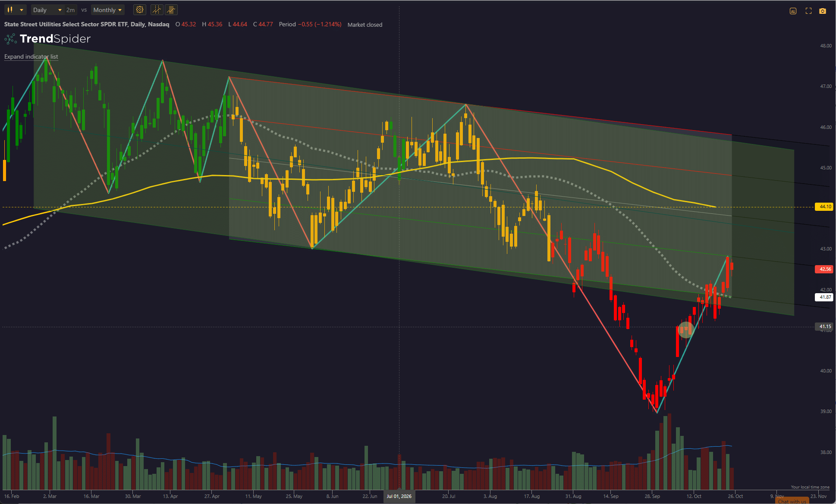Click the white 41.87 price label

click(823, 297)
